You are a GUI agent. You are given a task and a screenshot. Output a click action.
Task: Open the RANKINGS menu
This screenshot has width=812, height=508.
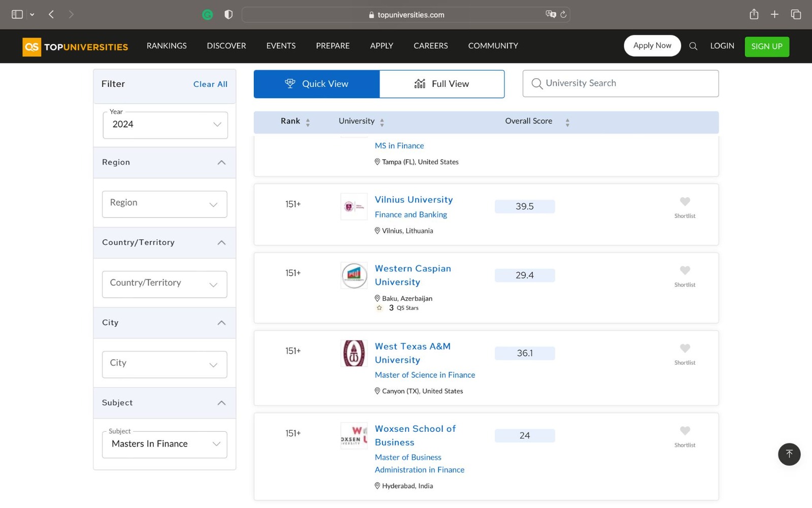coord(166,46)
